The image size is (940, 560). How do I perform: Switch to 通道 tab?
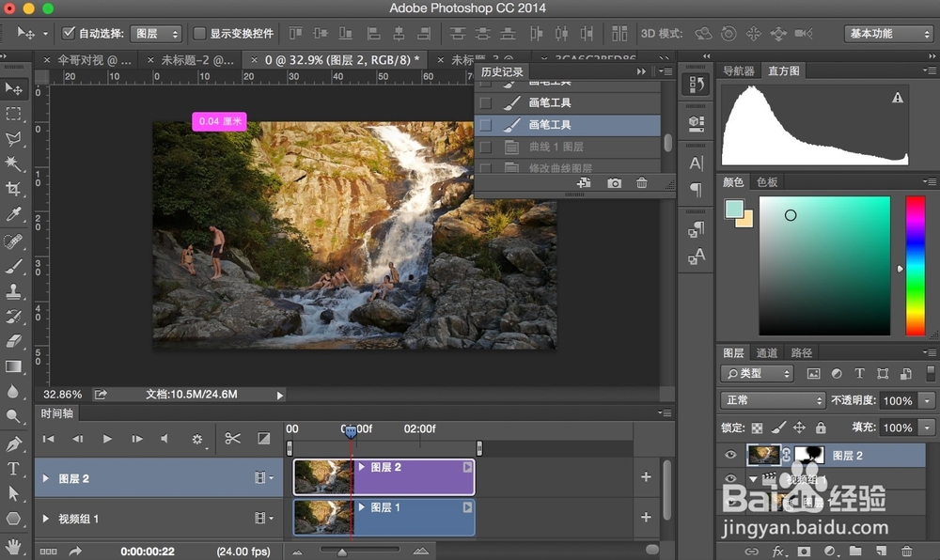(x=767, y=352)
